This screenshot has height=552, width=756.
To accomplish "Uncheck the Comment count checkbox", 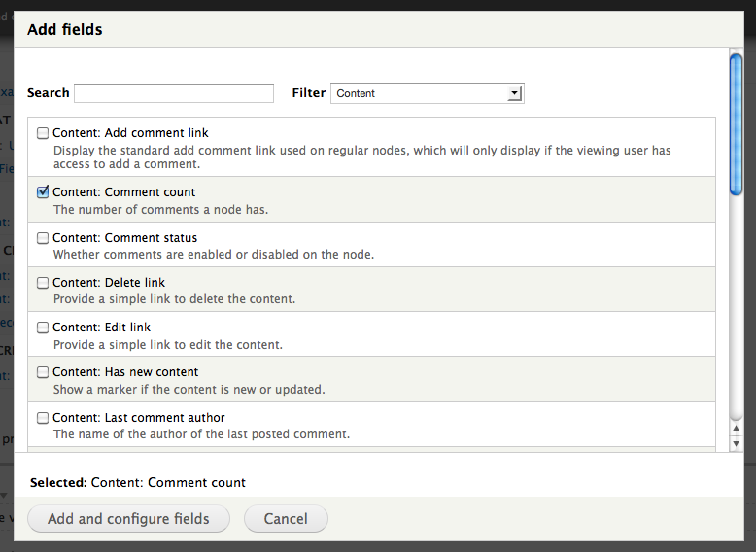I will click(x=43, y=192).
